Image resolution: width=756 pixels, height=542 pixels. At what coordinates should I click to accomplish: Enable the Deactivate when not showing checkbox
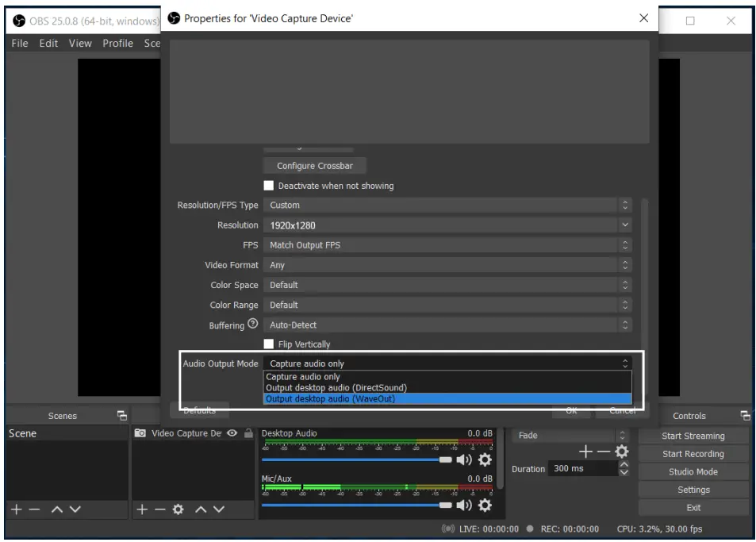pos(269,185)
